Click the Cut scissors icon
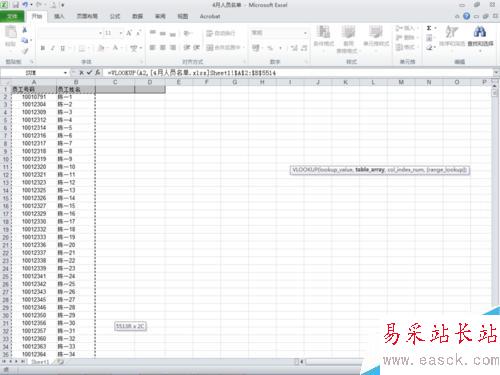The height and width of the screenshot is (375, 500). 25,30
